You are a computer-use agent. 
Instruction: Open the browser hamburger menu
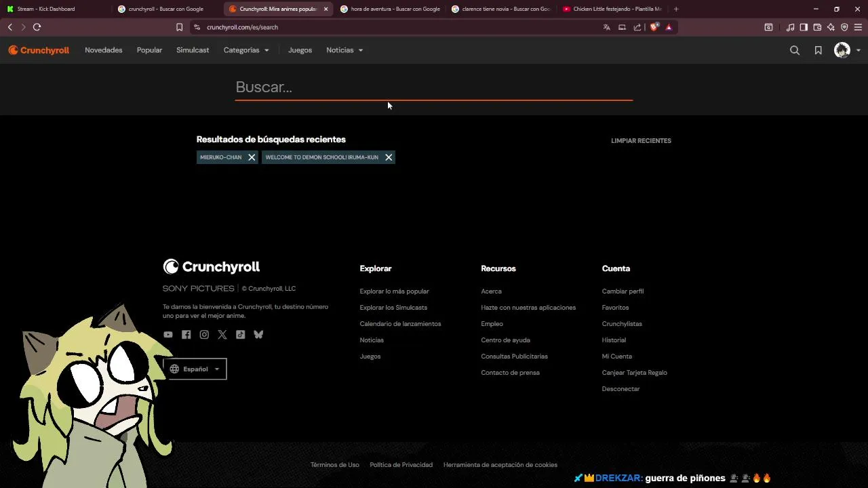858,27
